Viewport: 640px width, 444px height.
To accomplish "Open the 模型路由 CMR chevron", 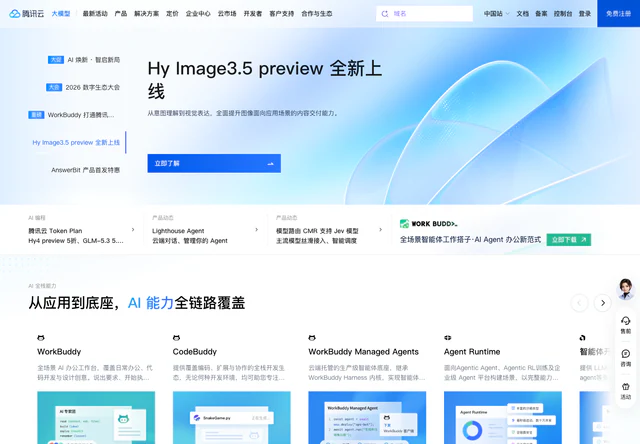I will 380,230.
